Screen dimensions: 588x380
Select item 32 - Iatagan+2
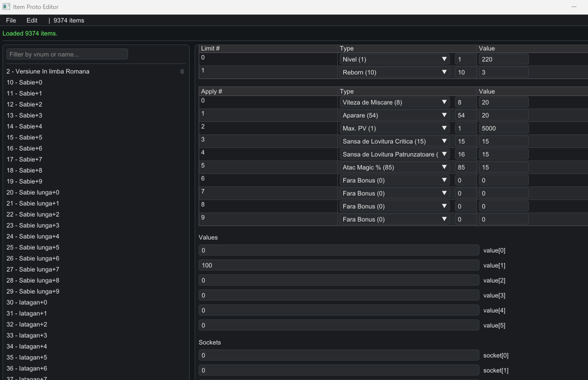27,324
